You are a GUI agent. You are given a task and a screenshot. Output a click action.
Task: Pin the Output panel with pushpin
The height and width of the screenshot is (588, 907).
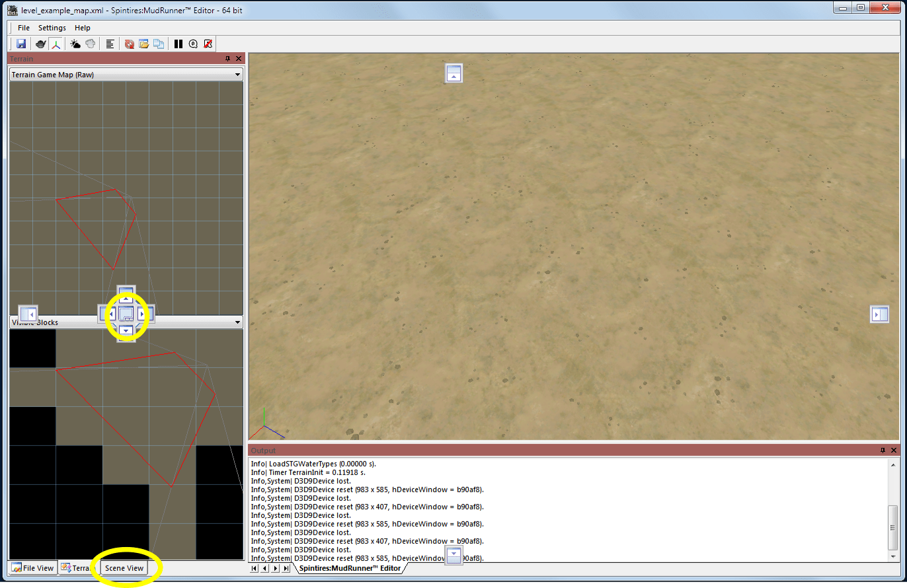click(x=883, y=450)
